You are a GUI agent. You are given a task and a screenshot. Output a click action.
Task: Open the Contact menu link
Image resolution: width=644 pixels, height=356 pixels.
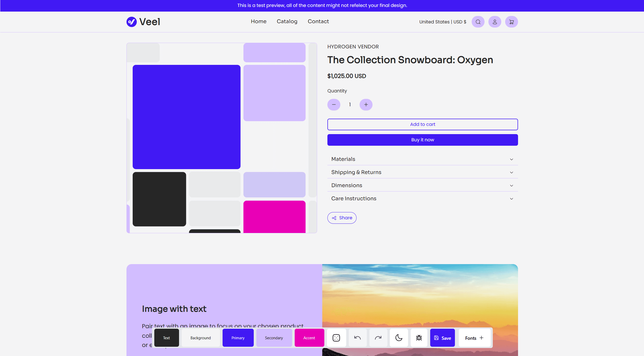(x=318, y=21)
